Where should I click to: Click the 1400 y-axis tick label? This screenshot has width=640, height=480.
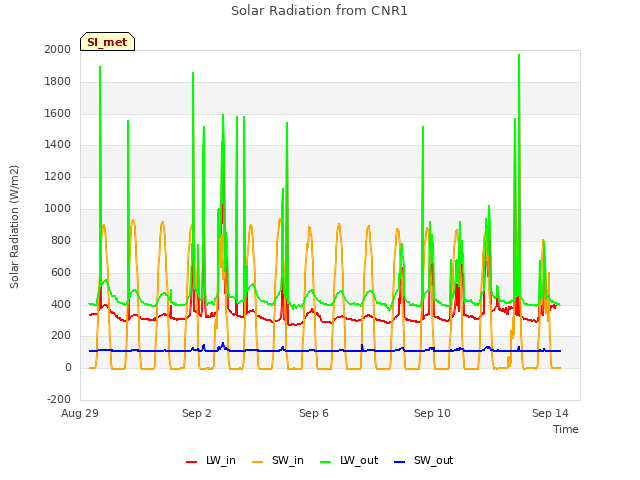click(x=58, y=144)
